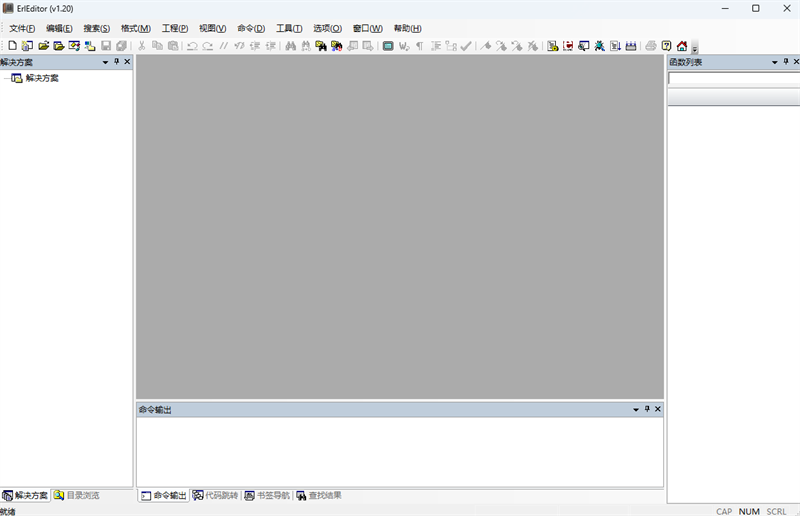Open the 工具(T) menu
This screenshot has width=800, height=516.
[289, 29]
